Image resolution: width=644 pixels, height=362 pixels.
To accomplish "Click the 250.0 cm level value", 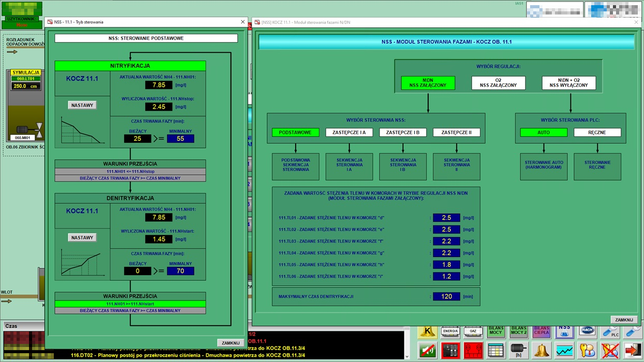I will 26,86.
